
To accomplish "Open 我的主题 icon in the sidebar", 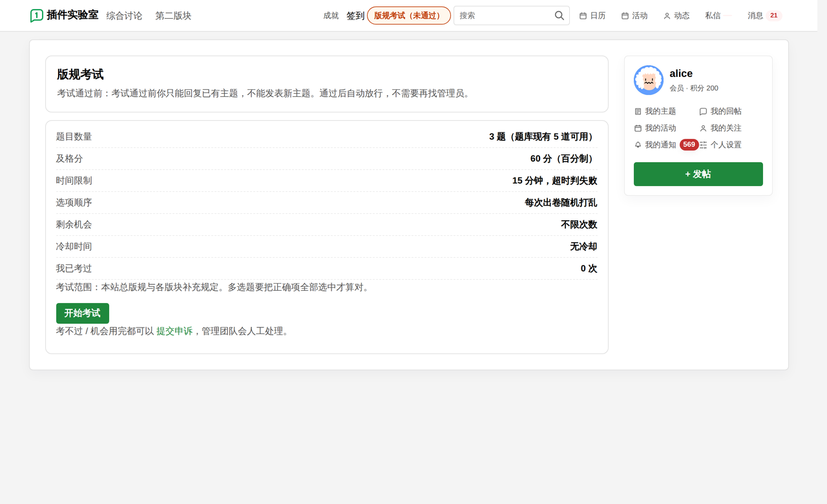I will pos(638,112).
